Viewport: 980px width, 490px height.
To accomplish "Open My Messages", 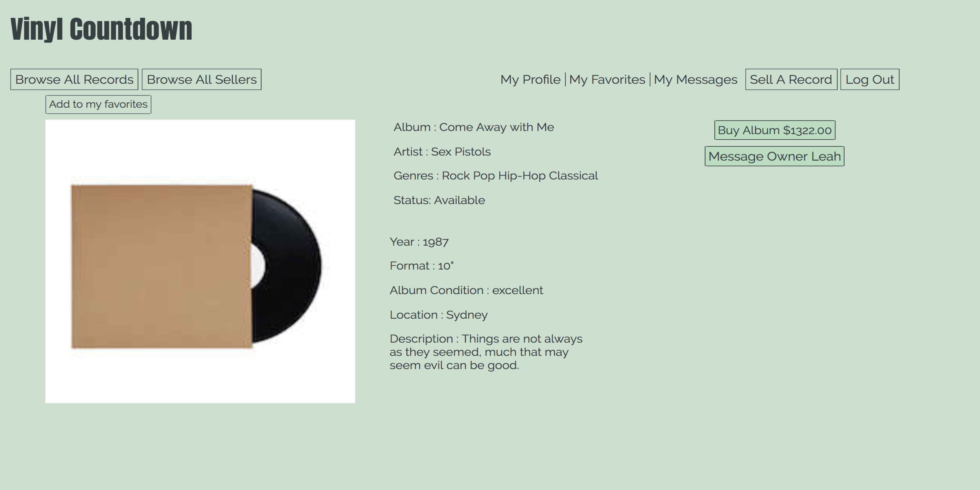I will click(x=695, y=79).
